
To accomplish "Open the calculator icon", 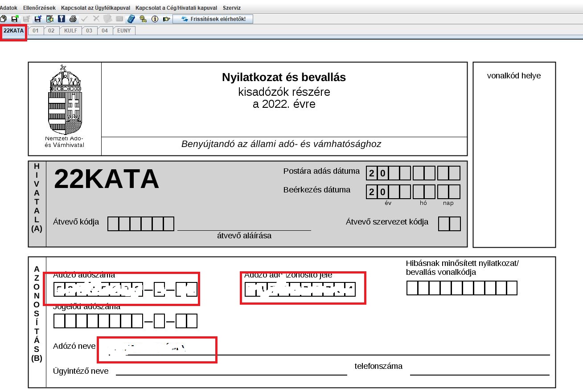I will 131,19.
